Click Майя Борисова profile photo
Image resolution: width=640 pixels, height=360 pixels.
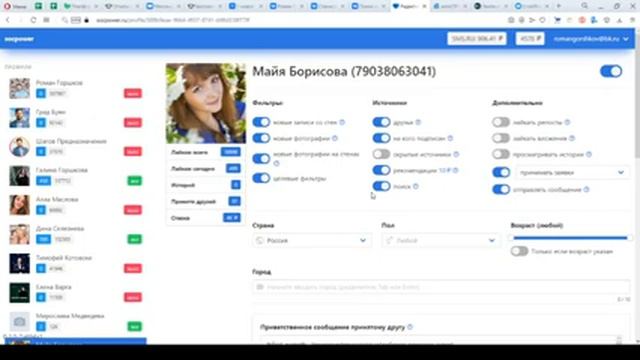(206, 103)
